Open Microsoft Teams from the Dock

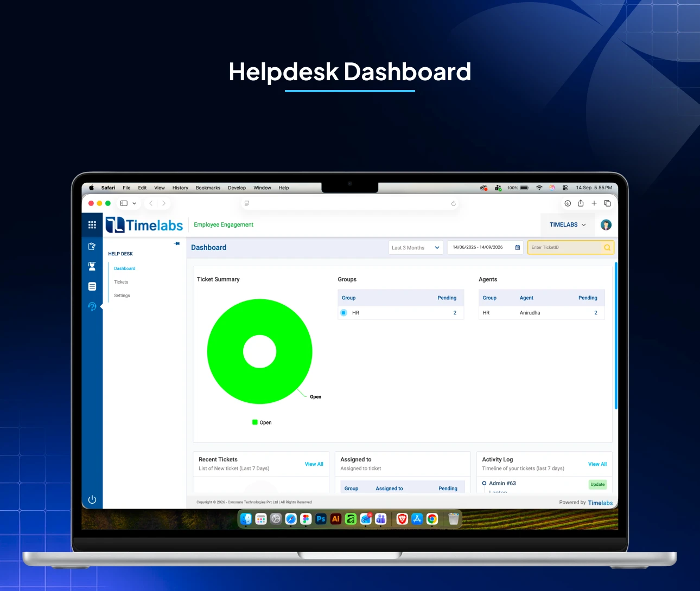pos(381,519)
